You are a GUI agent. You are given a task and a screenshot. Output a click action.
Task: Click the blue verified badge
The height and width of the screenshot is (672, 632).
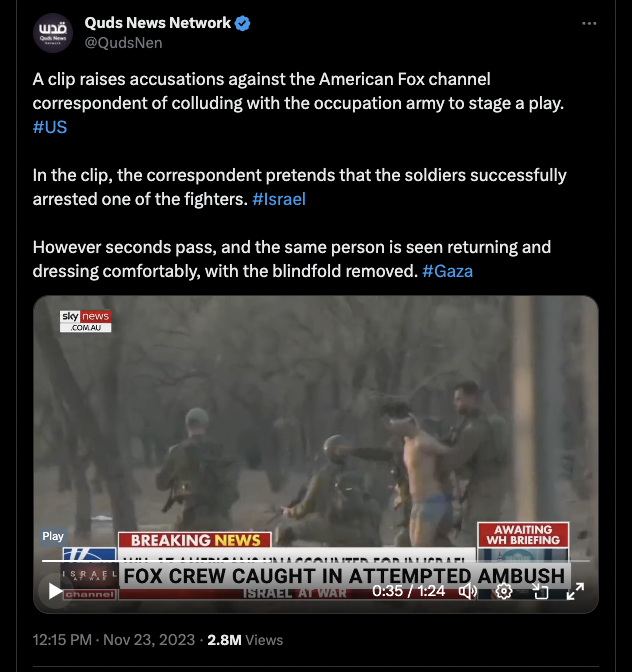[243, 23]
